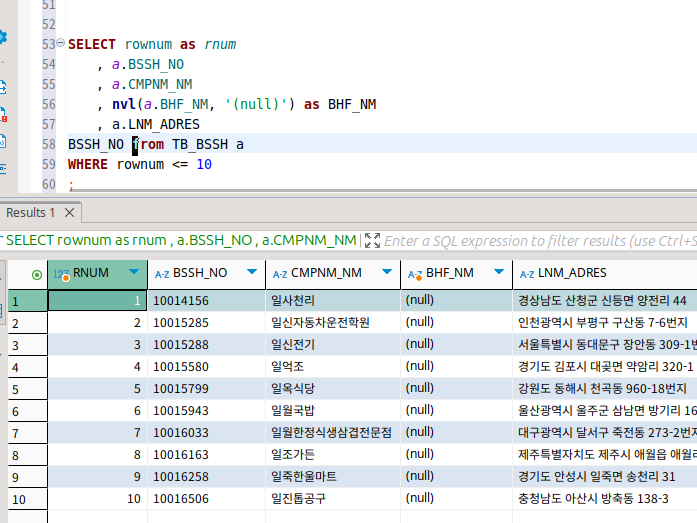Close the Results 1 tab

coord(70,212)
